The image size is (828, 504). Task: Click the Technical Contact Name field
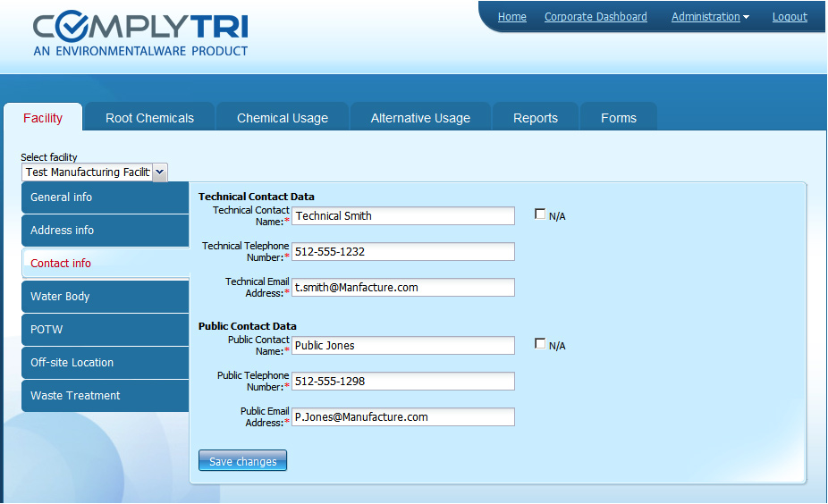click(402, 216)
